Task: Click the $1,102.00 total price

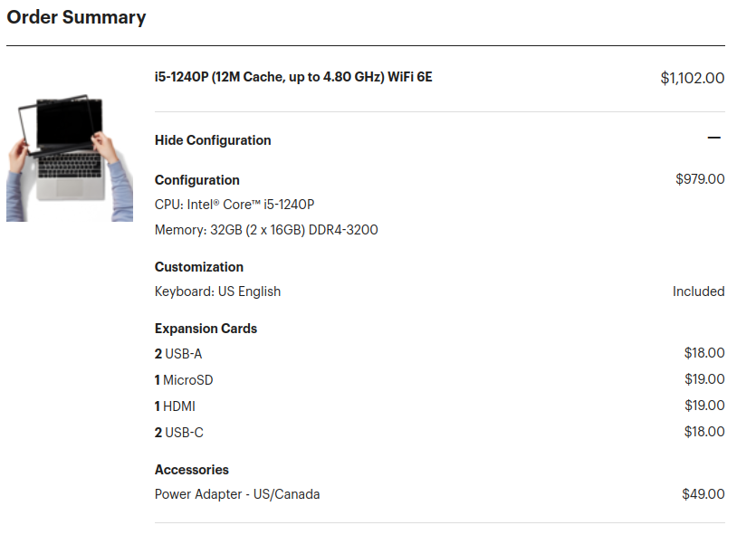Action: coord(693,78)
